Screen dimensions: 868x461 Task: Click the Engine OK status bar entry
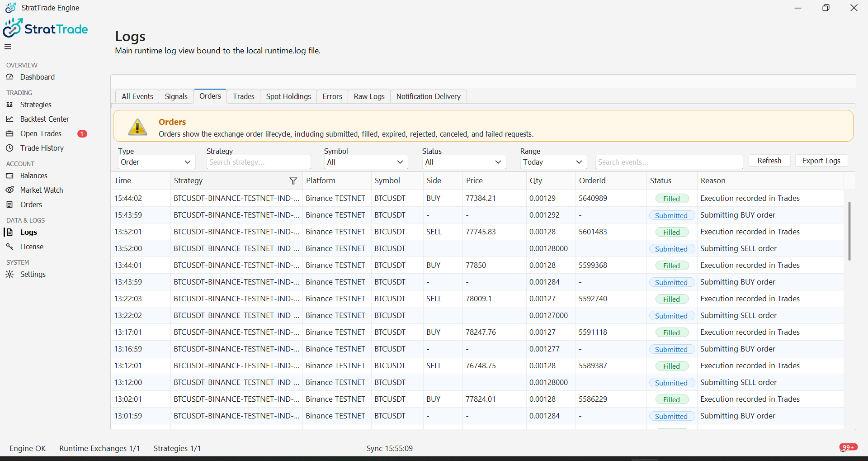click(28, 448)
